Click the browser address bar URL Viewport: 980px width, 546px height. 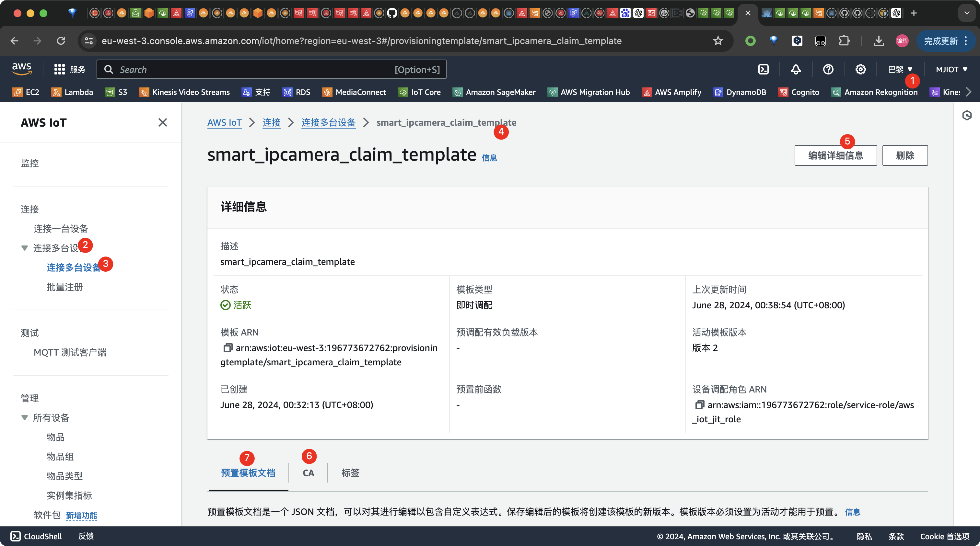pyautogui.click(x=361, y=41)
